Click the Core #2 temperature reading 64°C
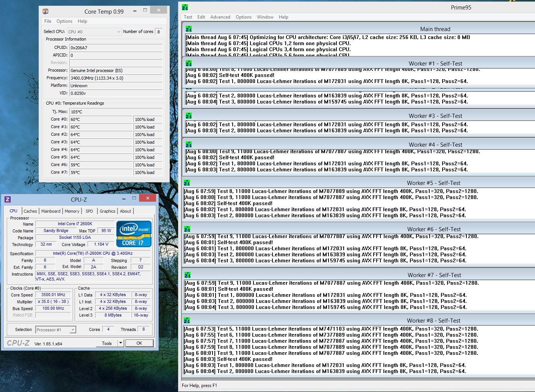Screen dimensions: 535x392 (101, 135)
